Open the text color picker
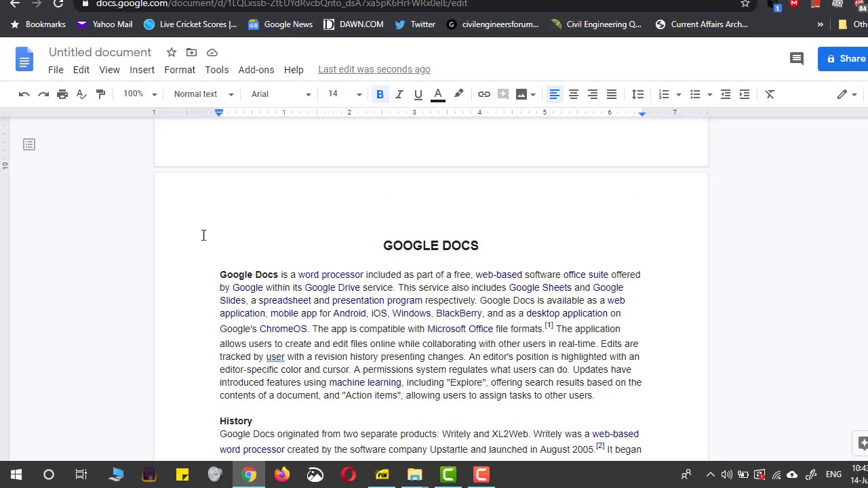 pos(438,94)
